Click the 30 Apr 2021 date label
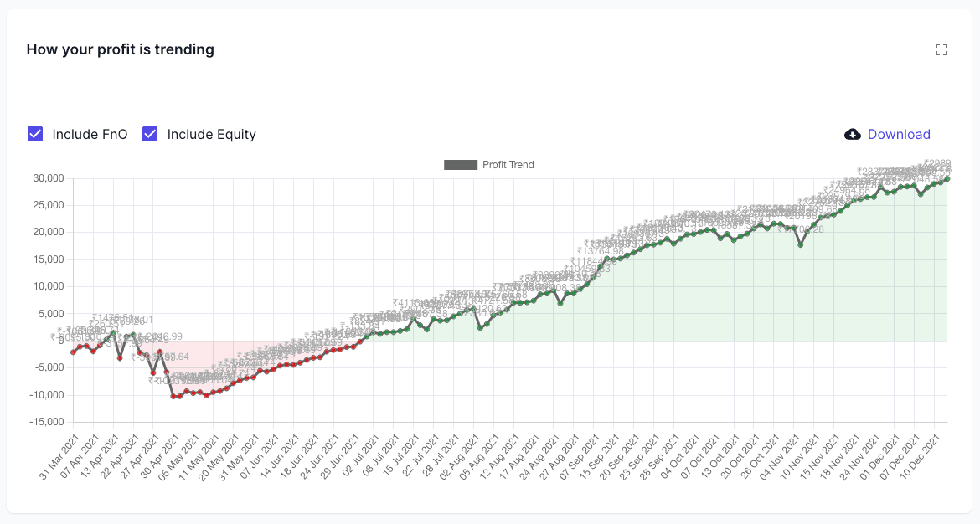The image size is (980, 524). [x=158, y=458]
